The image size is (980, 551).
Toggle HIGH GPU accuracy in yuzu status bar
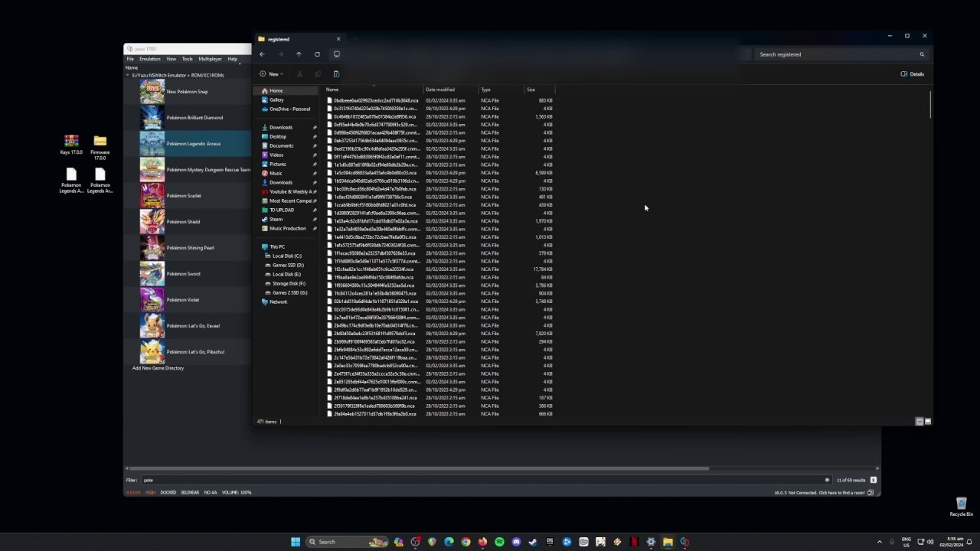(150, 492)
